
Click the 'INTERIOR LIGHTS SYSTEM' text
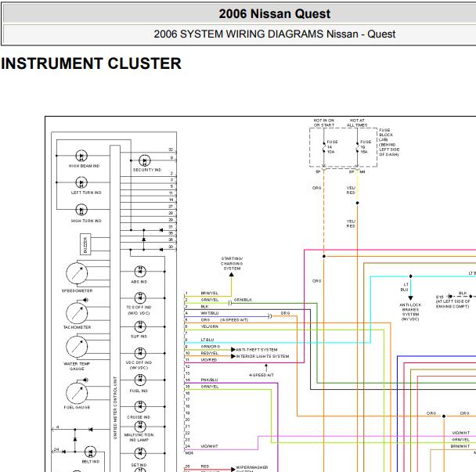coord(262,356)
